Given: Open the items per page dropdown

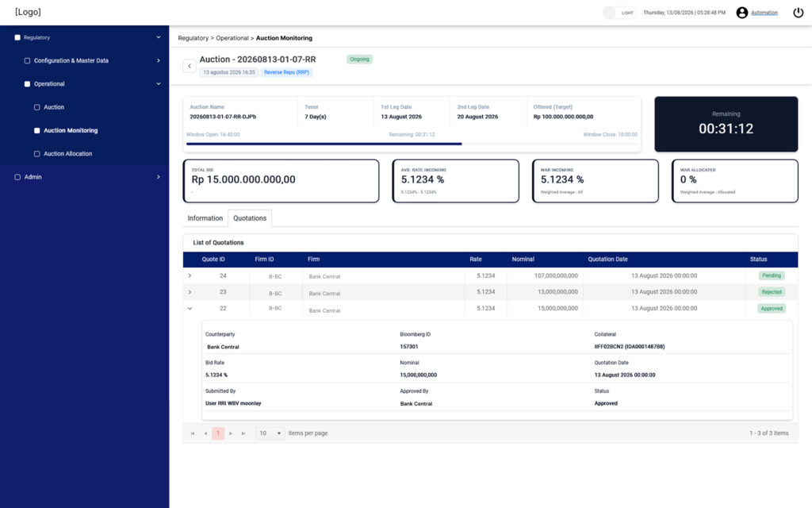Looking at the screenshot, I should click(270, 433).
